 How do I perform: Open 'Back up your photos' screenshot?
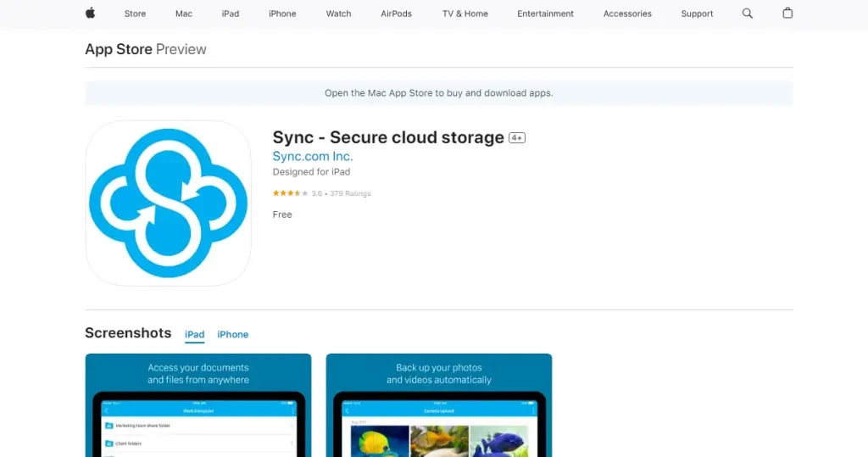[439, 405]
